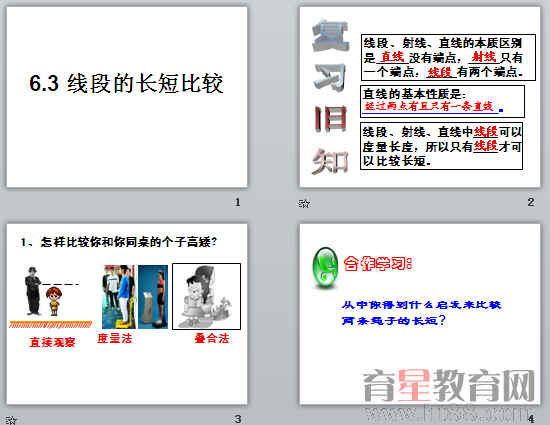
Task: Select slide 3 about comparing heights
Action: click(x=127, y=314)
